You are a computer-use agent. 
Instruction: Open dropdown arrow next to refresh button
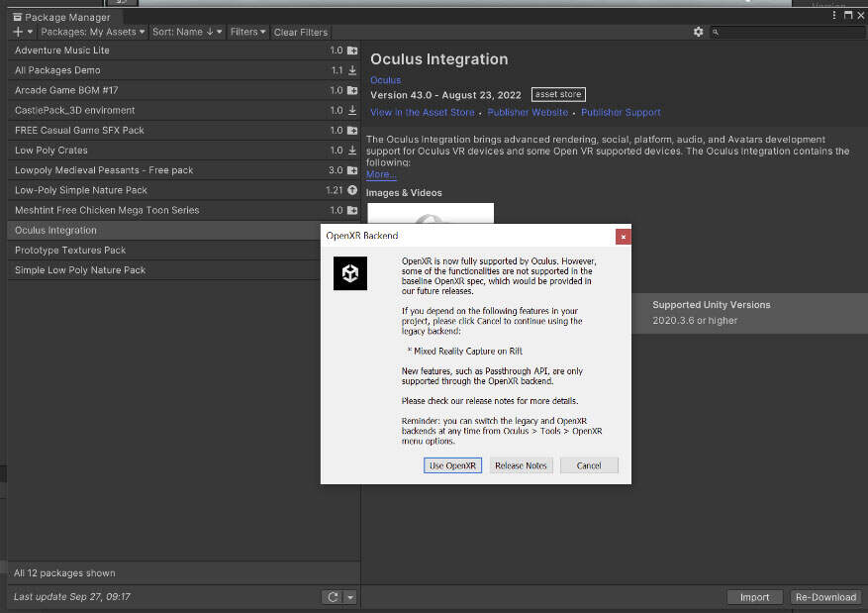click(x=349, y=597)
